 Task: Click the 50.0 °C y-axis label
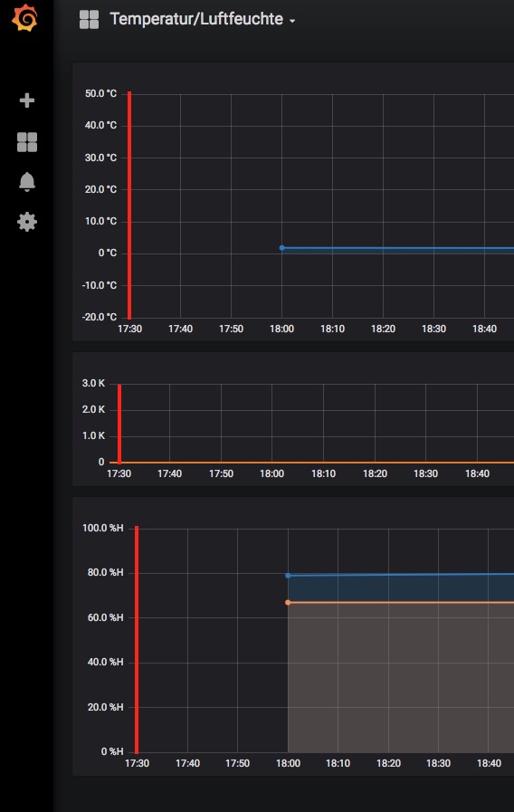tap(101, 94)
